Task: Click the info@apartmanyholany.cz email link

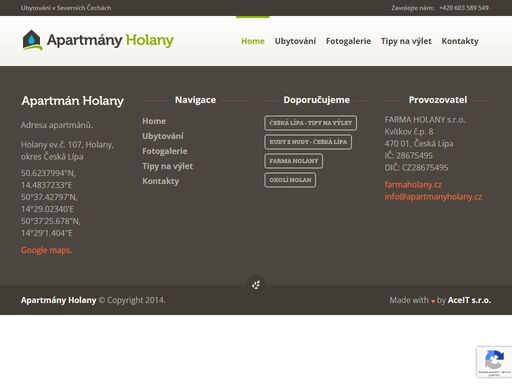Action: 433,197
